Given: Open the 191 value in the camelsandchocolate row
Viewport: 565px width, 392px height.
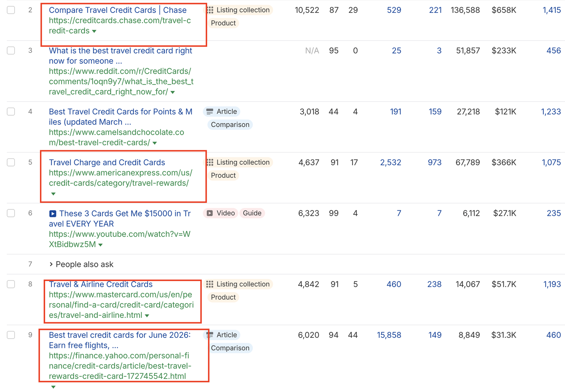Looking at the screenshot, I should click(395, 111).
